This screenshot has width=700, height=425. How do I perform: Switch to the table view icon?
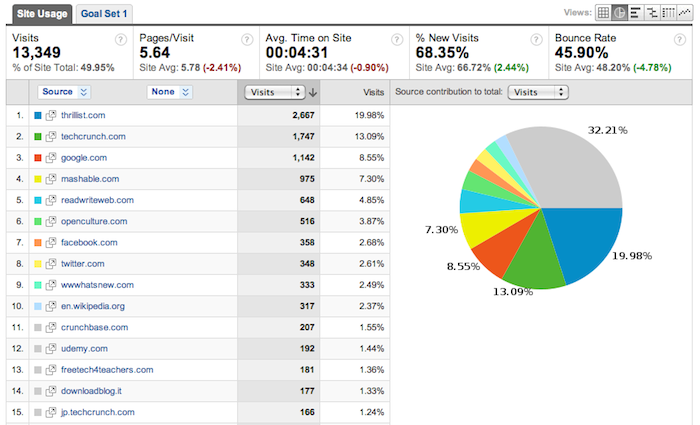(x=603, y=12)
